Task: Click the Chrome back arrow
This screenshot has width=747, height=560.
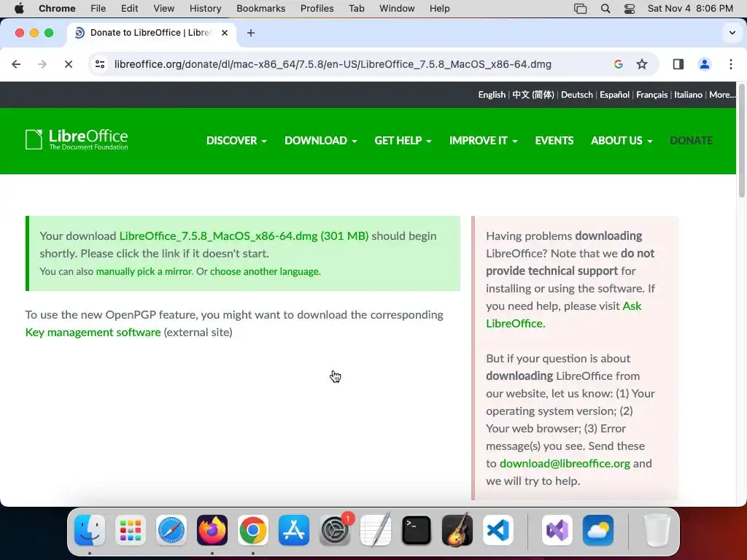Action: [16, 64]
